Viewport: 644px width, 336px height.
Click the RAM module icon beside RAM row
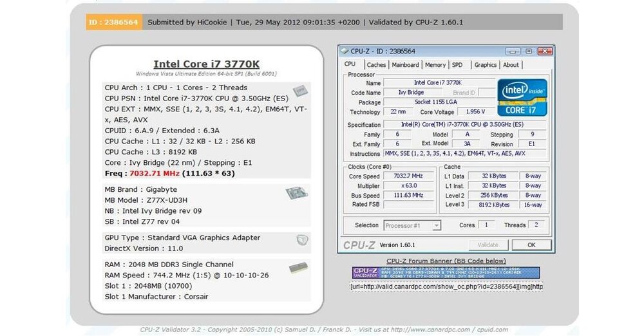(x=299, y=268)
